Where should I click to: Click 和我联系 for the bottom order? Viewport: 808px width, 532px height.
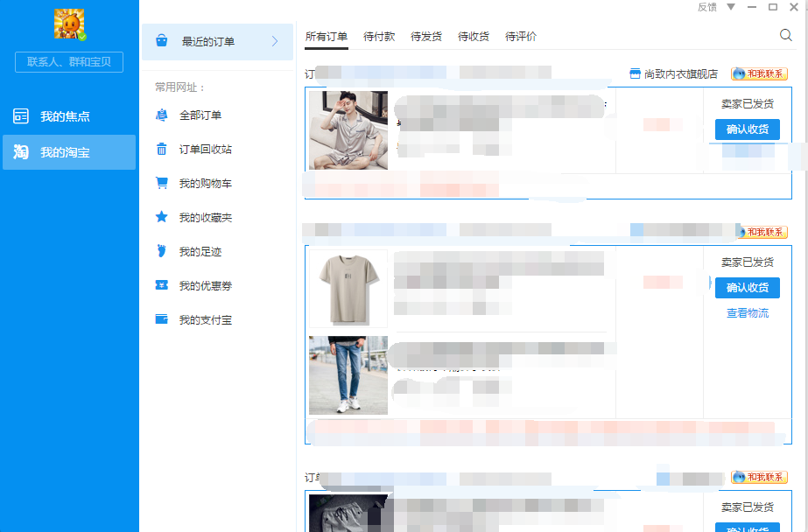pos(759,478)
